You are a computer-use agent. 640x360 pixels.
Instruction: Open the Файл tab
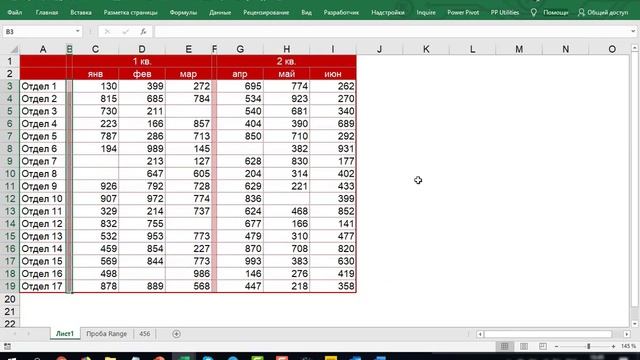click(x=15, y=12)
